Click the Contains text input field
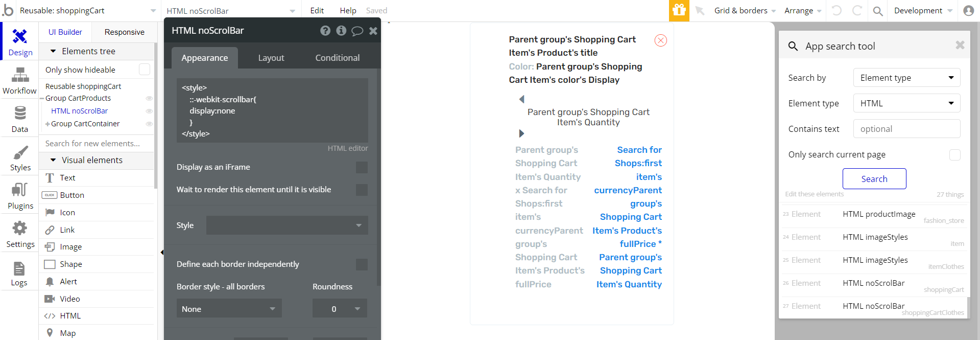 coord(906,129)
